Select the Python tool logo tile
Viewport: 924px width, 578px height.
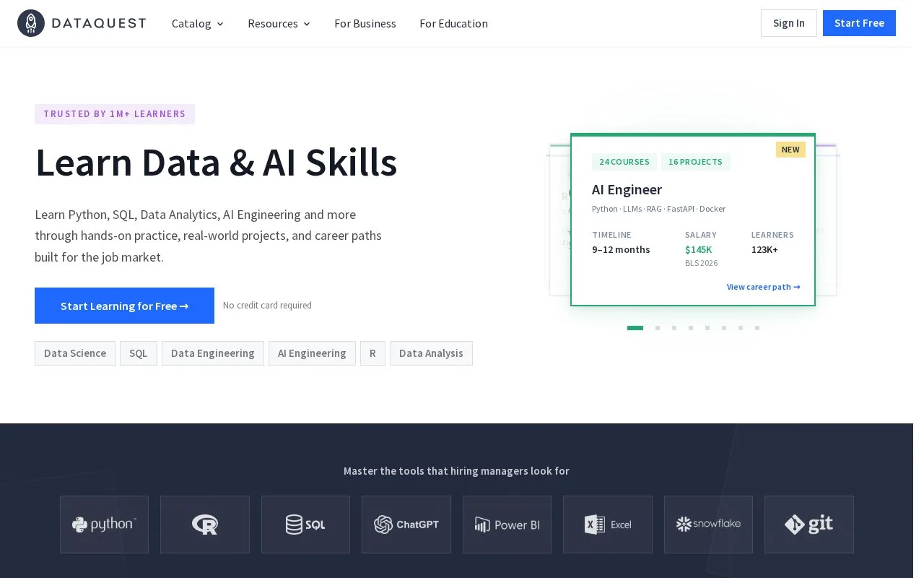click(x=104, y=525)
